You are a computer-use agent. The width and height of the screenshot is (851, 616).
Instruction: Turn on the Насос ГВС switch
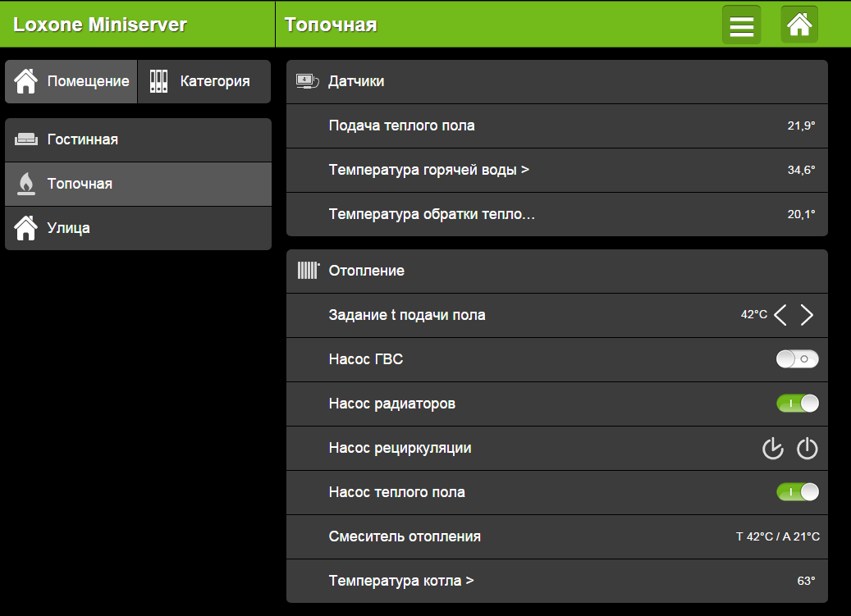[x=798, y=359]
